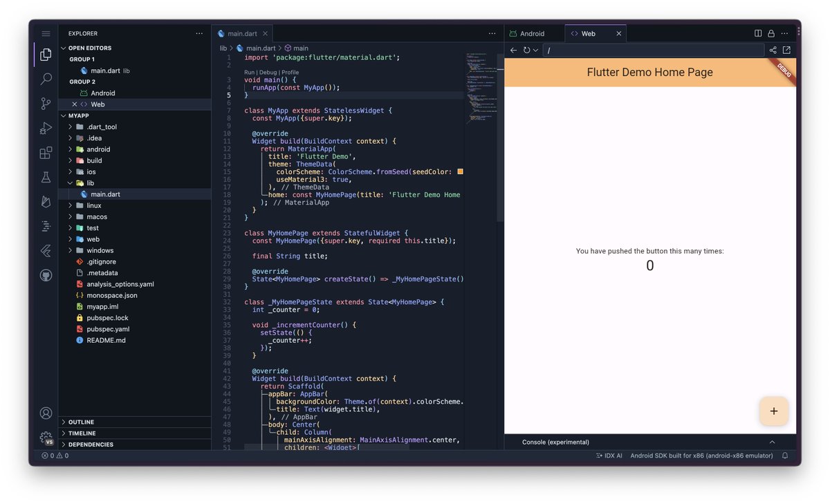
Task: Expand the android folder
Action: 98,149
